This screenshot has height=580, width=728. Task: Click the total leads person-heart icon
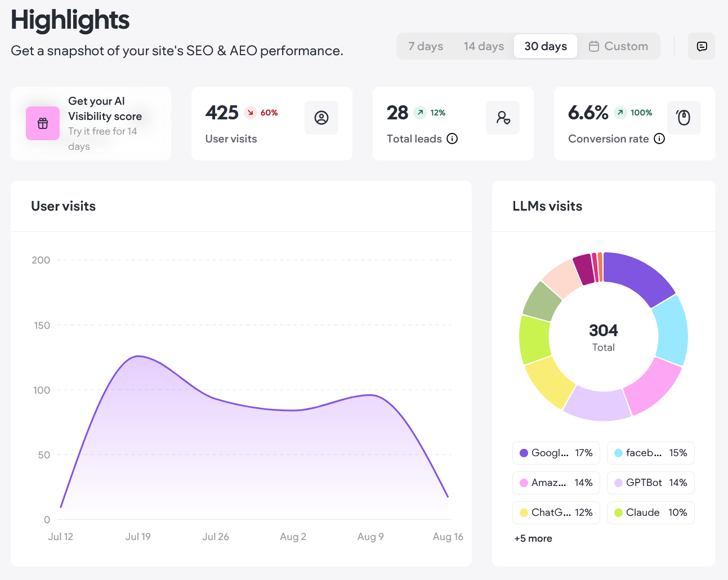tap(503, 118)
